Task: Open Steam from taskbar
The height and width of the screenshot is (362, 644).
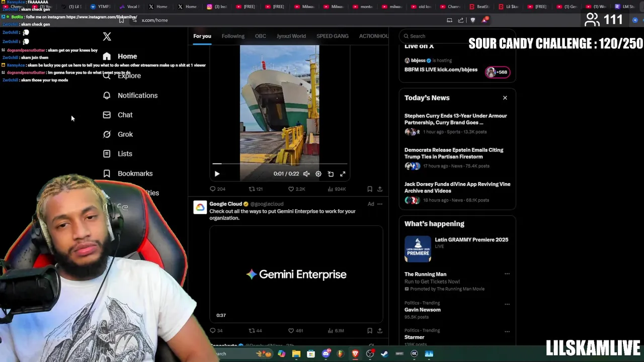Action: pyautogui.click(x=384, y=353)
